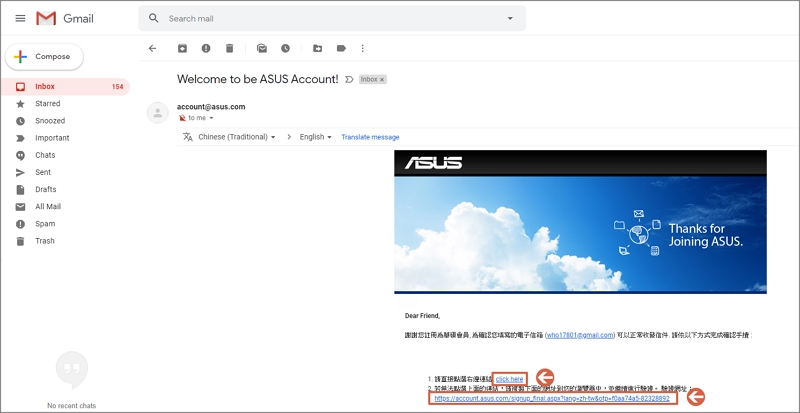Viewport: 800px width, 413px height.
Task: Open the Move to folder icon
Action: pos(317,48)
